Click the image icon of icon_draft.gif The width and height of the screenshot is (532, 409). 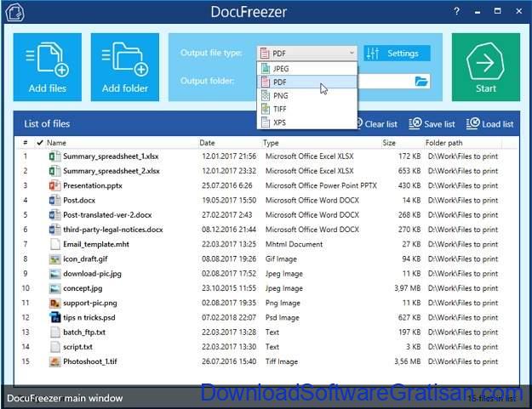point(54,258)
